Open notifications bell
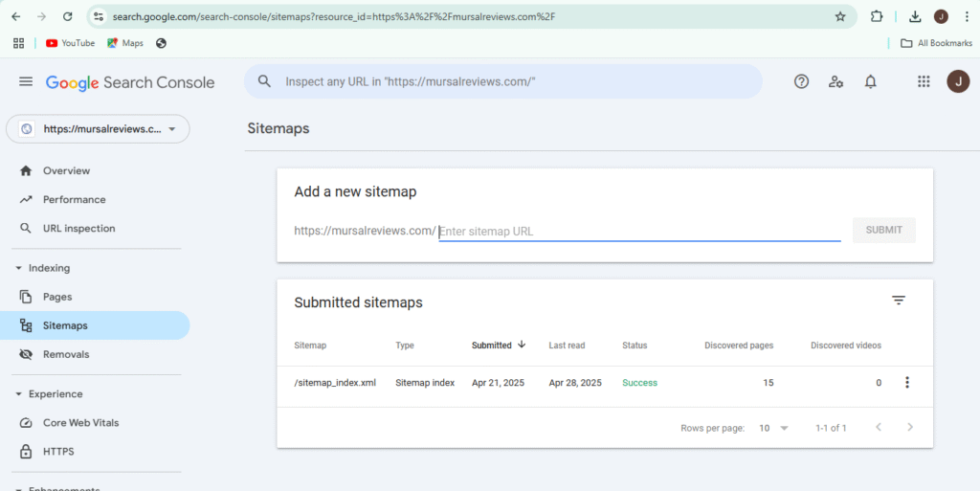The height and width of the screenshot is (491, 980). pos(871,82)
